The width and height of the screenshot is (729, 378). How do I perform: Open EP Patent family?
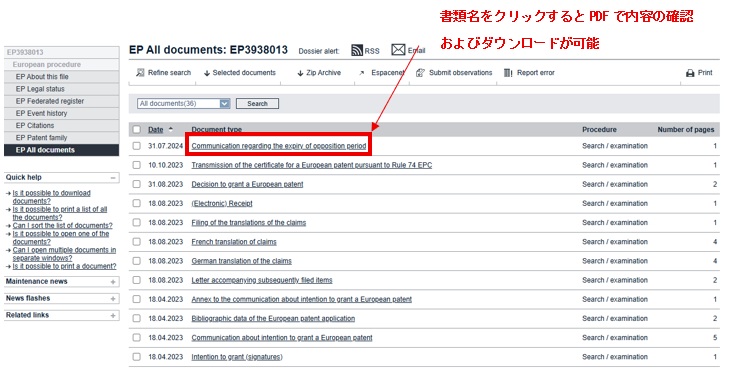click(x=61, y=138)
